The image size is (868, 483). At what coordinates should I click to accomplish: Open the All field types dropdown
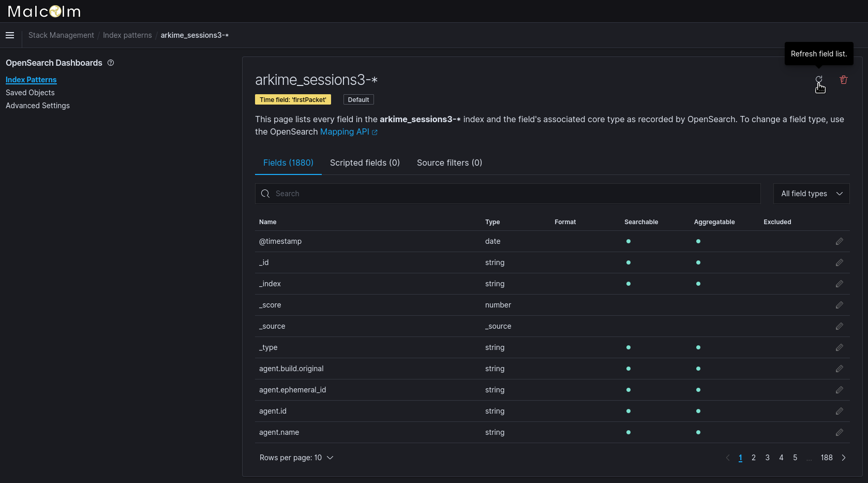tap(811, 194)
